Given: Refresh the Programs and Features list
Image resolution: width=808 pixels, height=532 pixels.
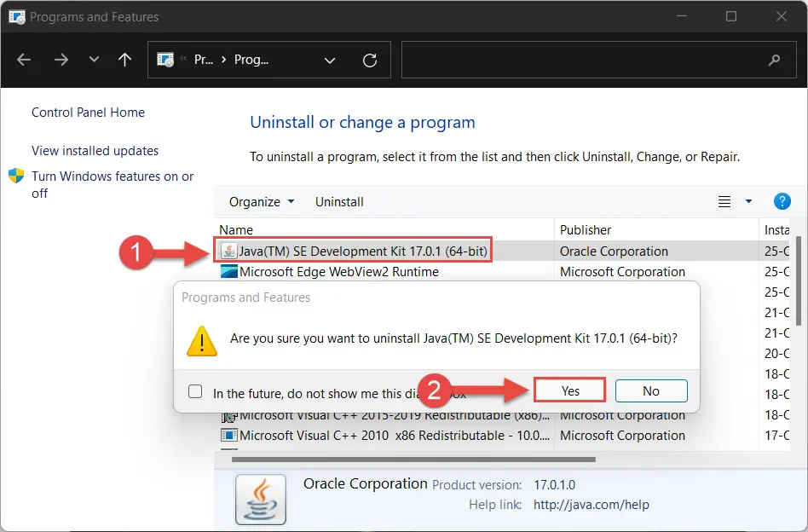Looking at the screenshot, I should 370,61.
